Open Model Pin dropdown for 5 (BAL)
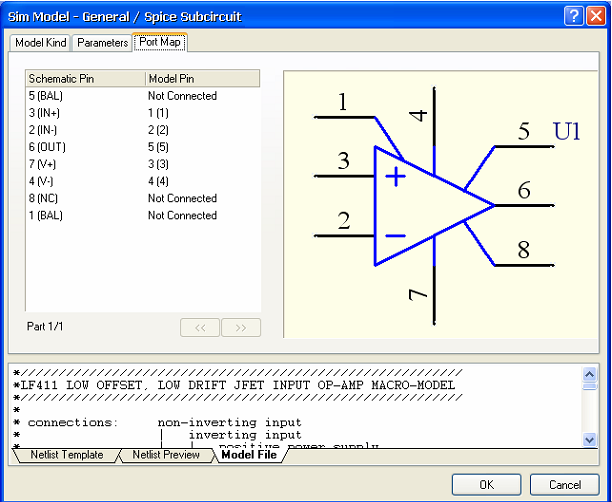 coord(200,96)
